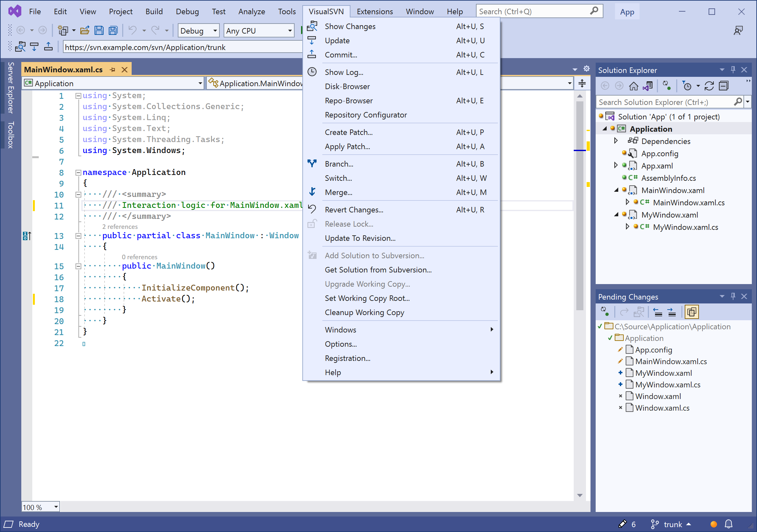This screenshot has height=532, width=757.
Task: Toggle the pin on the Solution Explorer panel
Action: (x=733, y=70)
